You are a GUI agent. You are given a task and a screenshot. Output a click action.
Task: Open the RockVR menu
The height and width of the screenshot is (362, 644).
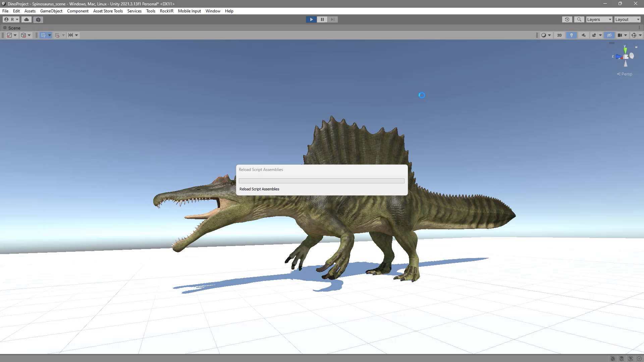tap(167, 11)
